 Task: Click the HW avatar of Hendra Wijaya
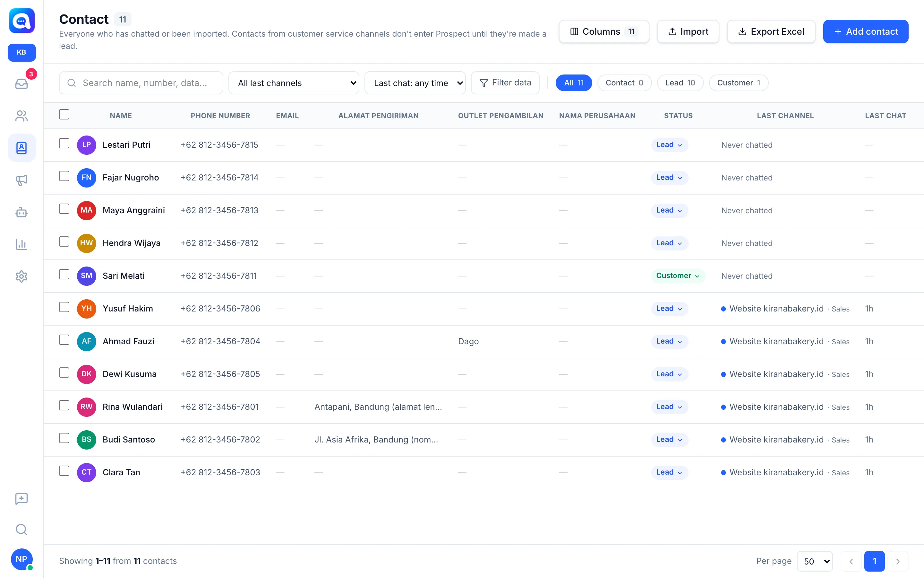(86, 243)
